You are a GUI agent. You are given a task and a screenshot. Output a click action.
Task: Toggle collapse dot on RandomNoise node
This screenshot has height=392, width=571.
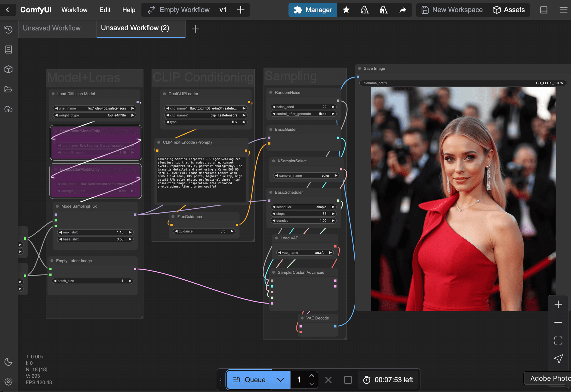tap(271, 92)
